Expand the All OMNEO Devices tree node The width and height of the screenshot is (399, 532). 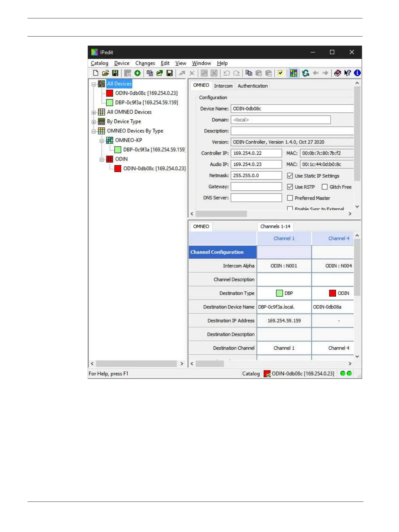point(94,112)
